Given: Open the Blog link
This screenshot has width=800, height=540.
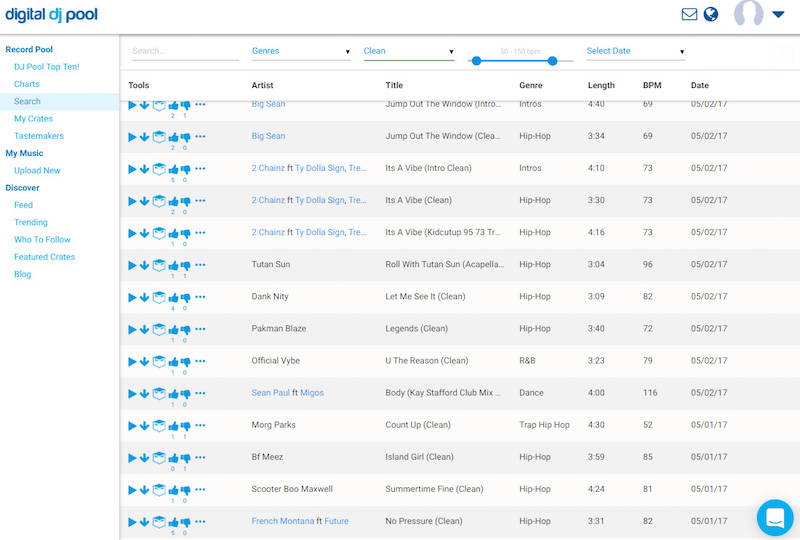Looking at the screenshot, I should [x=22, y=275].
